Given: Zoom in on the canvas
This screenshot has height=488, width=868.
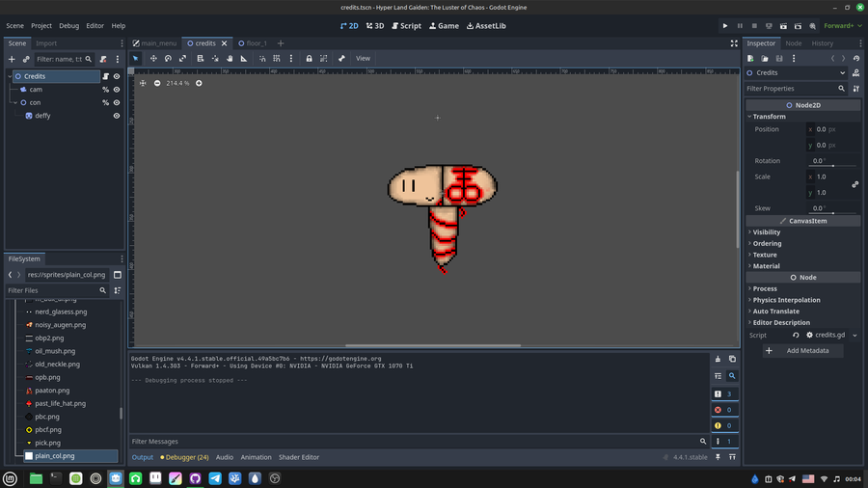Looking at the screenshot, I should pos(199,83).
